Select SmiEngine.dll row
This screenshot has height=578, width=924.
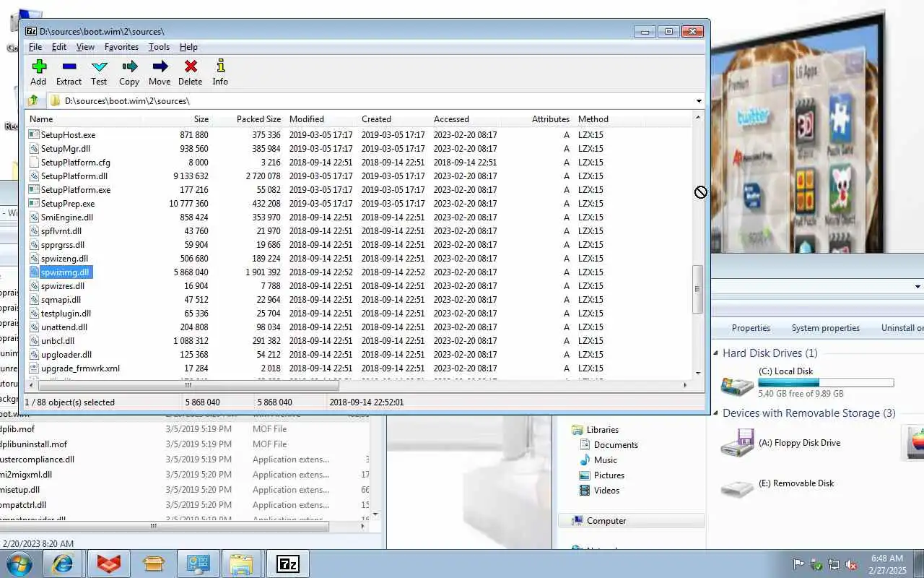[x=359, y=217]
